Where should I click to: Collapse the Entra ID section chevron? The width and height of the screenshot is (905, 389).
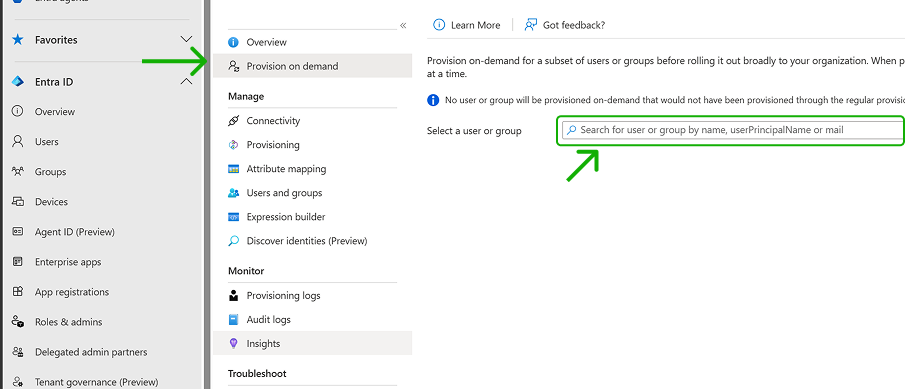(186, 81)
